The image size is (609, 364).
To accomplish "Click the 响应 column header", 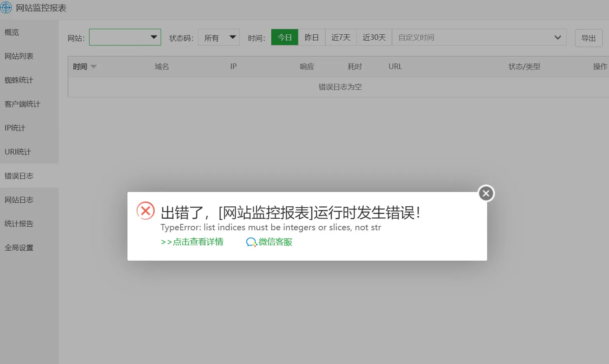I will pos(307,67).
